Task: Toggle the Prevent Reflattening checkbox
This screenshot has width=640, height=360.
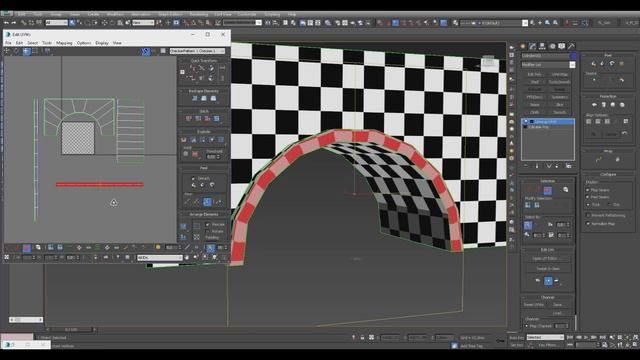Action: [588, 215]
